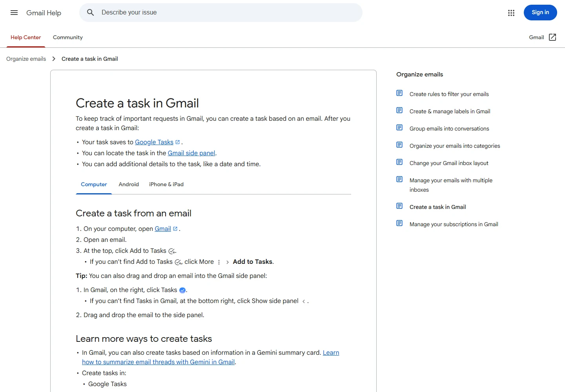Open Create rules to filter your emails
The width and height of the screenshot is (565, 392).
pos(449,94)
